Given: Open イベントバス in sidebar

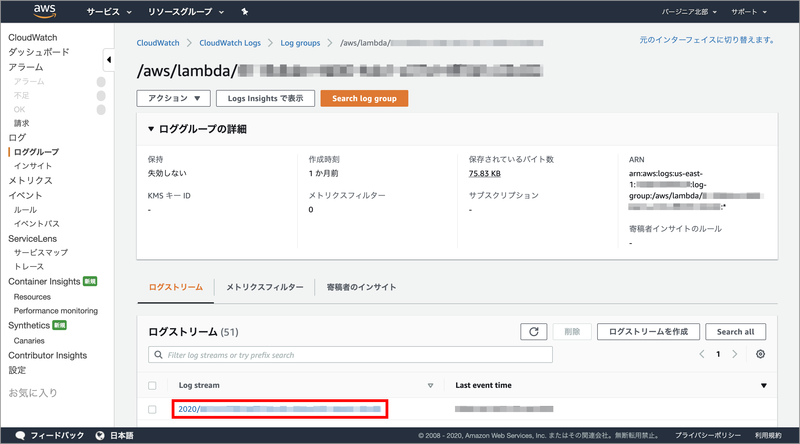Looking at the screenshot, I should [37, 224].
